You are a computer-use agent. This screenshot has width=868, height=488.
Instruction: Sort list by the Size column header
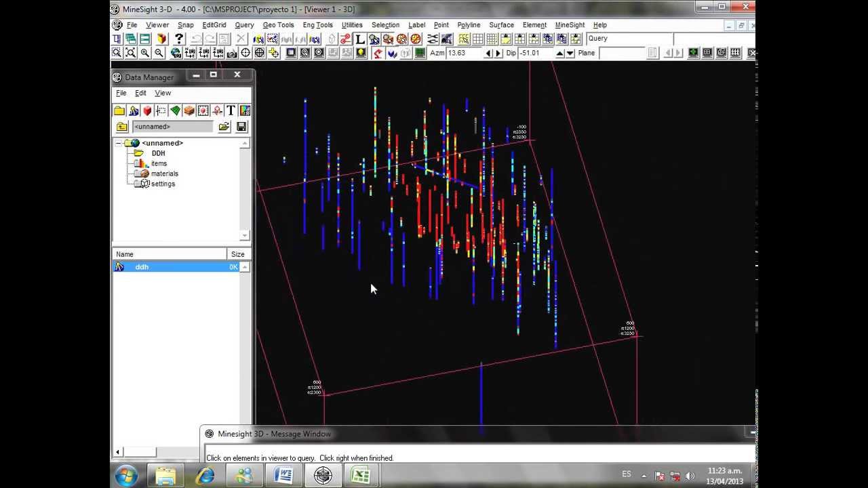pyautogui.click(x=237, y=254)
